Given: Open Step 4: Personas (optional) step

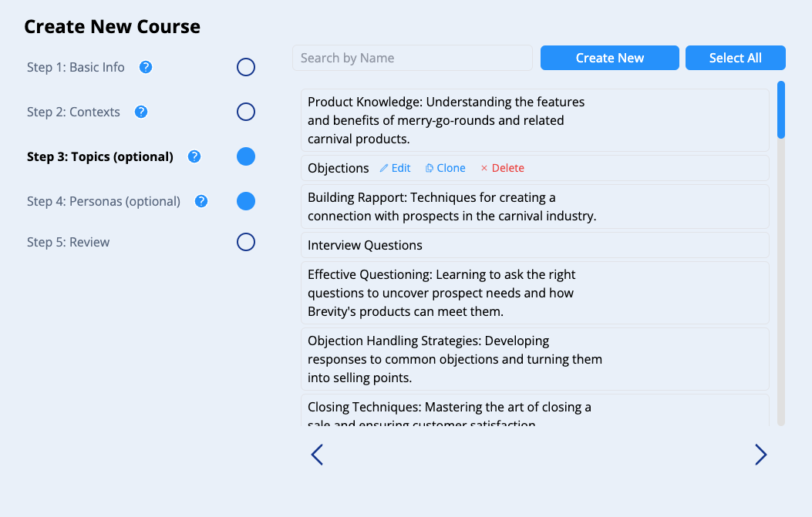Looking at the screenshot, I should [x=103, y=201].
